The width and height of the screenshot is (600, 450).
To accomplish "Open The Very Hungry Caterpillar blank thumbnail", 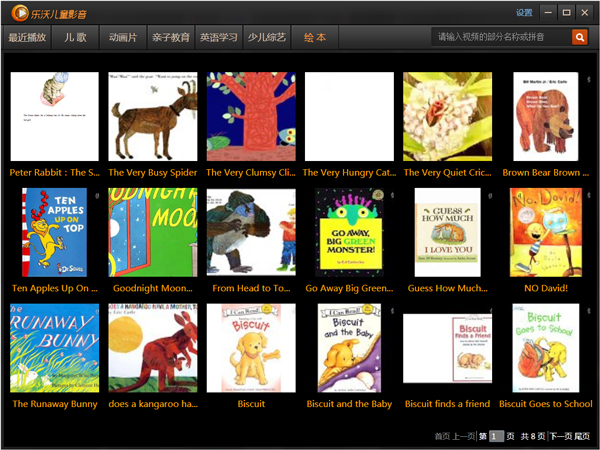I will [x=349, y=116].
